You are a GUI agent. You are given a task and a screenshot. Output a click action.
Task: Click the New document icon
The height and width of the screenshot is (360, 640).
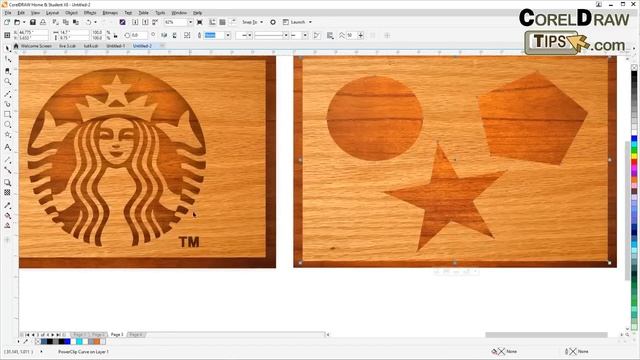[7, 22]
